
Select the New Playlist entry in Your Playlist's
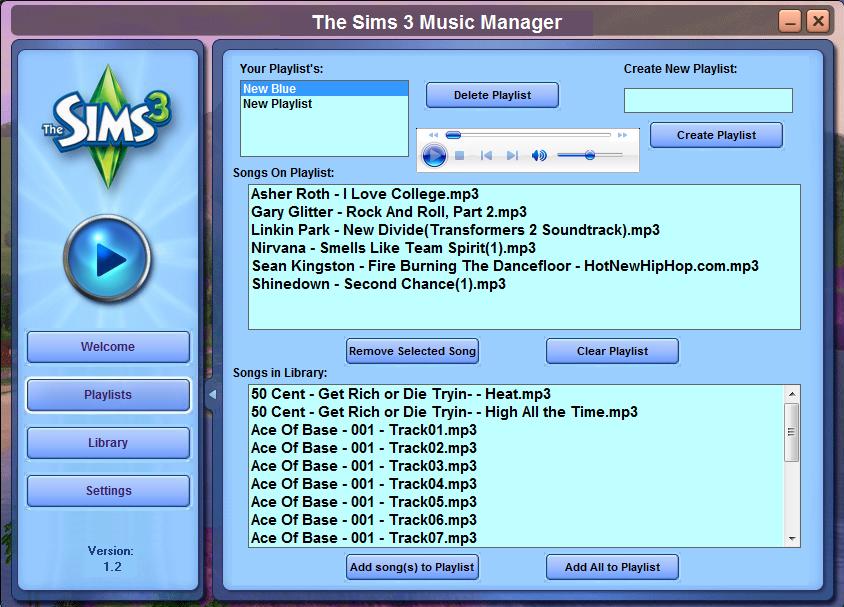277,103
